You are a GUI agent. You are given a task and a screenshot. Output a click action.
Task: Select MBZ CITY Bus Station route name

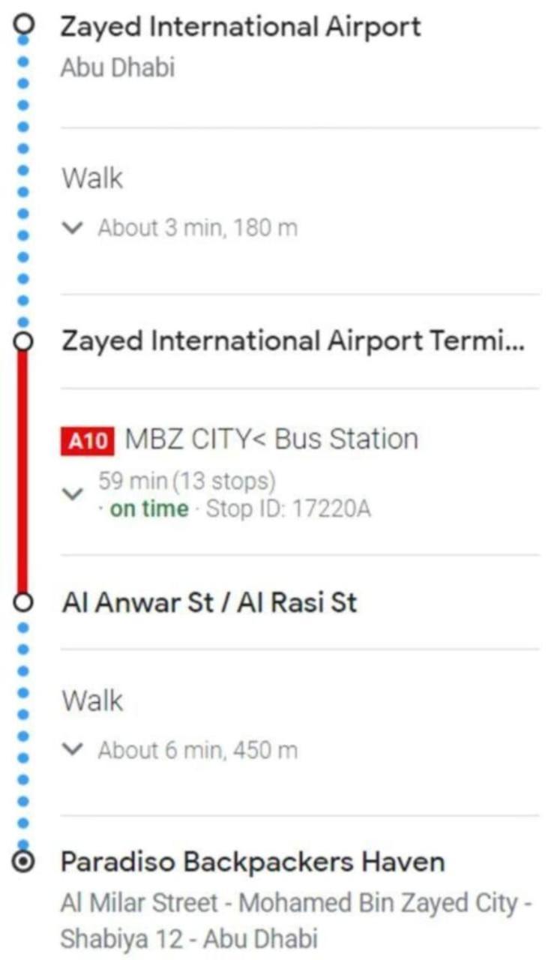click(271, 439)
